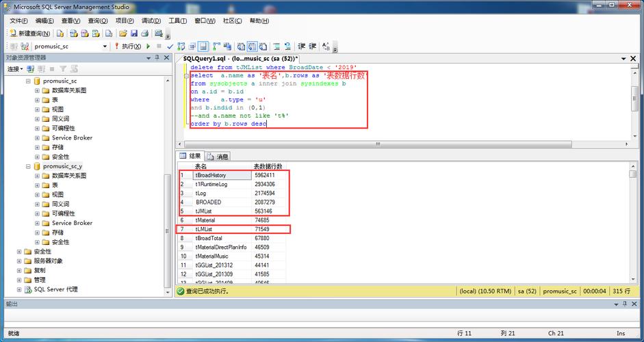Uncomment the selected lines
The width and height of the screenshot is (644, 342).
click(x=288, y=47)
